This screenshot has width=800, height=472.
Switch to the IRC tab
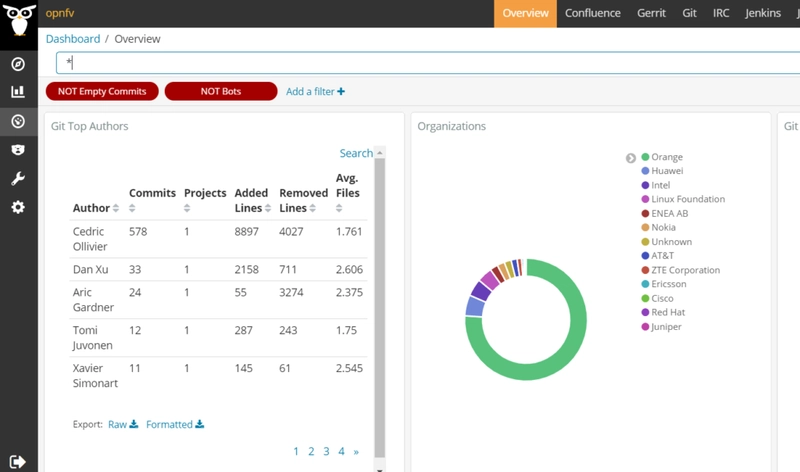(x=721, y=13)
